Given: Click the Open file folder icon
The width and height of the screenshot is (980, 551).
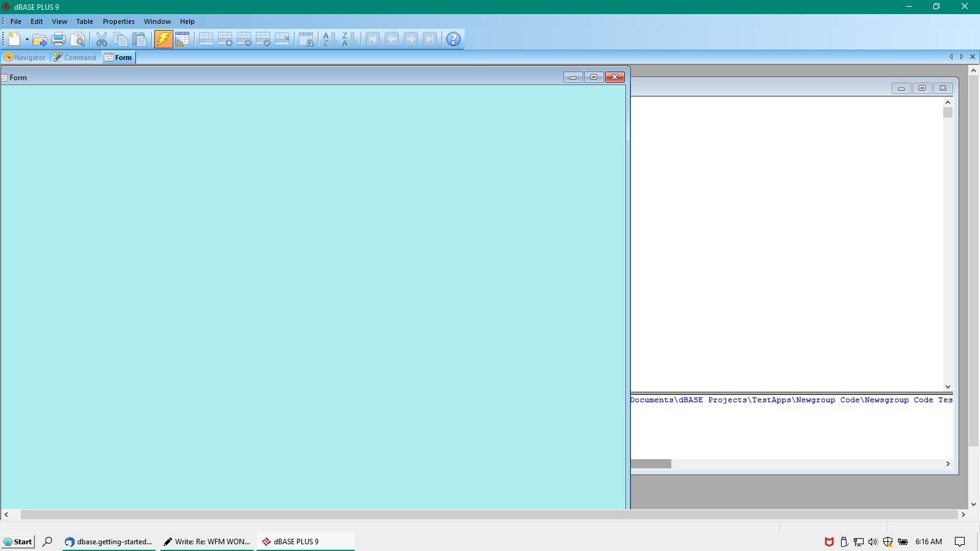Looking at the screenshot, I should point(40,39).
